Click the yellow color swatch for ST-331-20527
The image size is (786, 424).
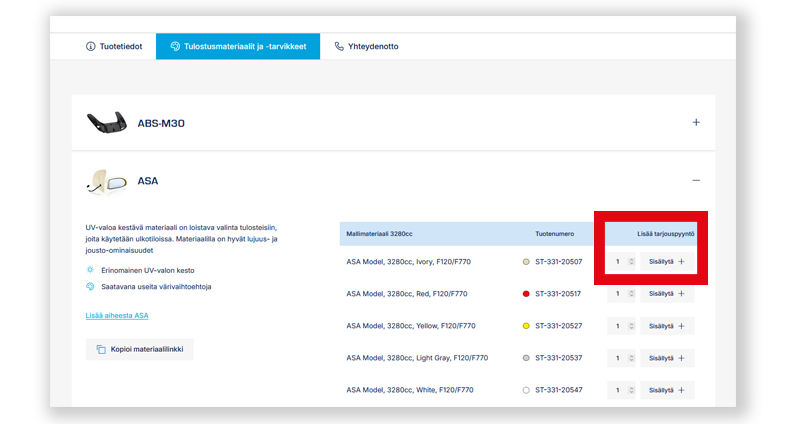[526, 326]
